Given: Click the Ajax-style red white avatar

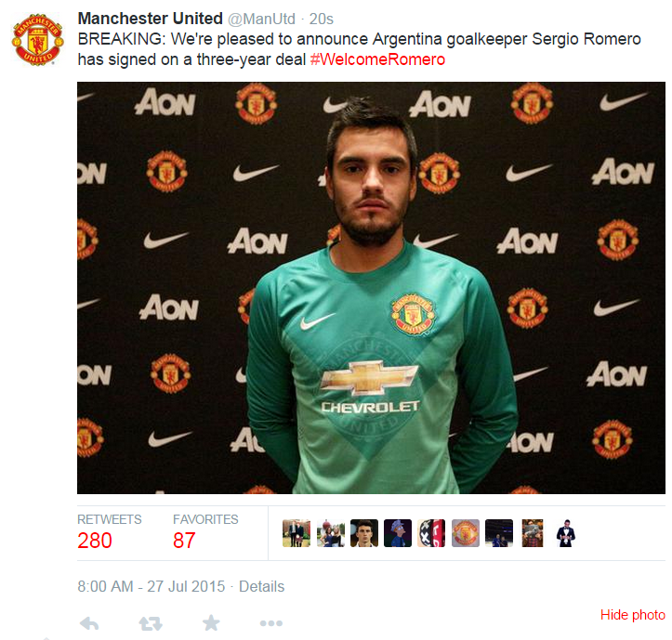Looking at the screenshot, I should (431, 533).
